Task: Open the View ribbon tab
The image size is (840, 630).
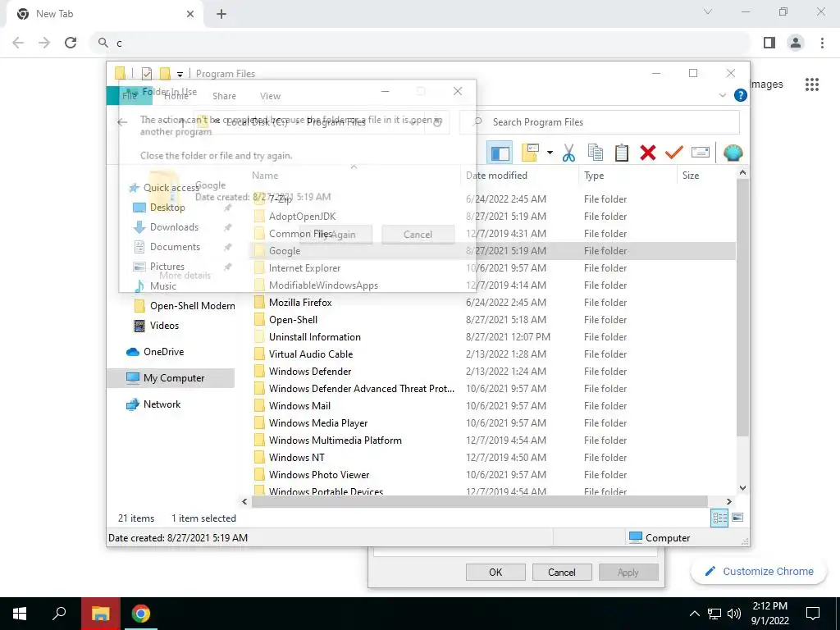Action: coord(270,96)
